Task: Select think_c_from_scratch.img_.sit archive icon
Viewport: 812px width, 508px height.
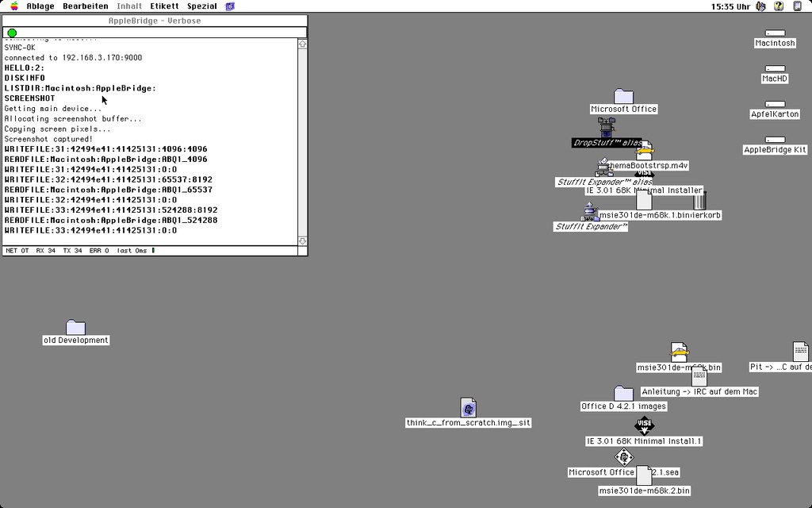Action: [468, 407]
